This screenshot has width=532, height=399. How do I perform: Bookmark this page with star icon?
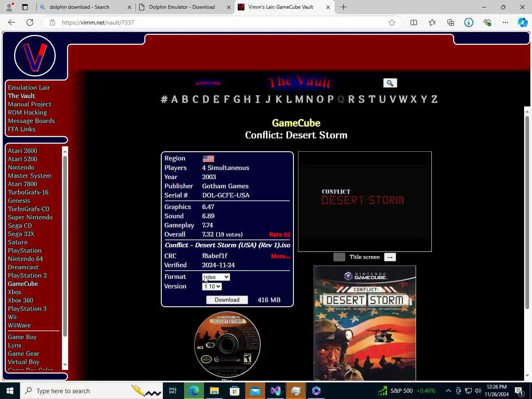click(392, 22)
